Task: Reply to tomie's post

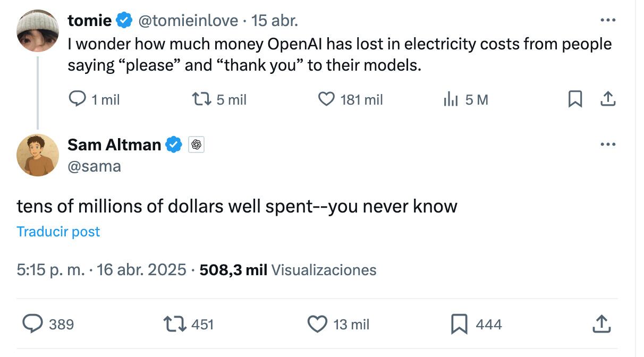Action: click(78, 99)
